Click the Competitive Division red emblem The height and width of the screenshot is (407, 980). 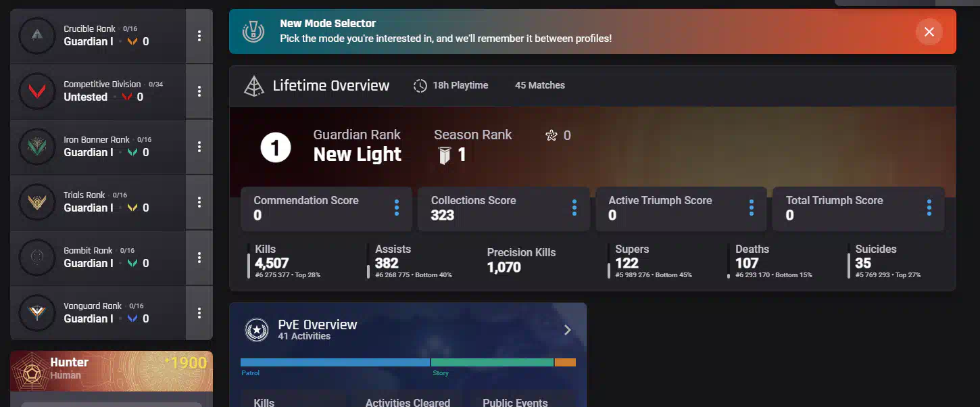pos(37,91)
